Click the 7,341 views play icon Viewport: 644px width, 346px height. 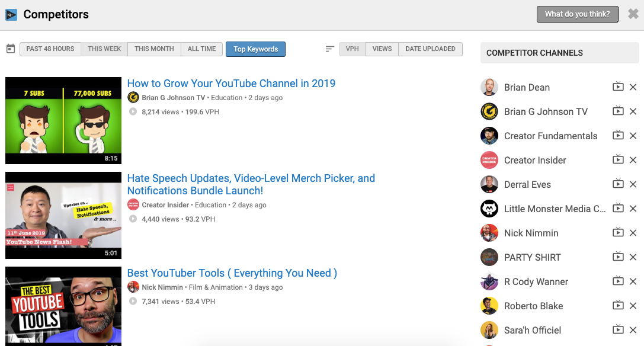(x=133, y=301)
